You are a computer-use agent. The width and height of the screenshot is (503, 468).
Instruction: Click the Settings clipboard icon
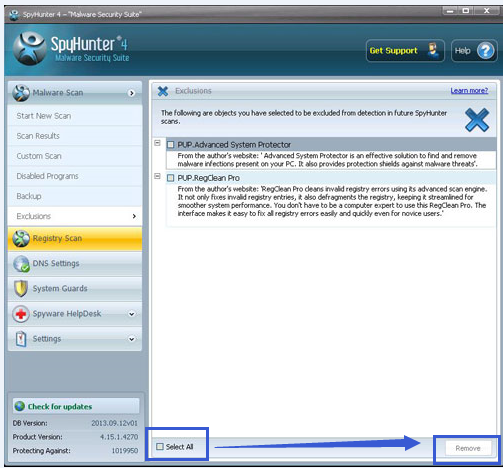pos(21,339)
